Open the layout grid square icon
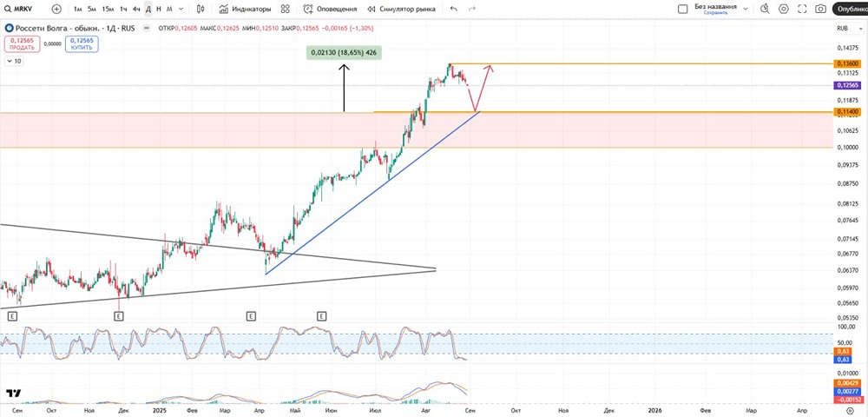 pyautogui.click(x=683, y=9)
